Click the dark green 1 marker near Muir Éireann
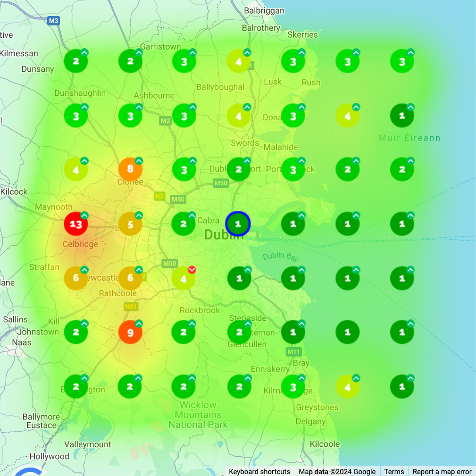The width and height of the screenshot is (476, 476). (401, 115)
